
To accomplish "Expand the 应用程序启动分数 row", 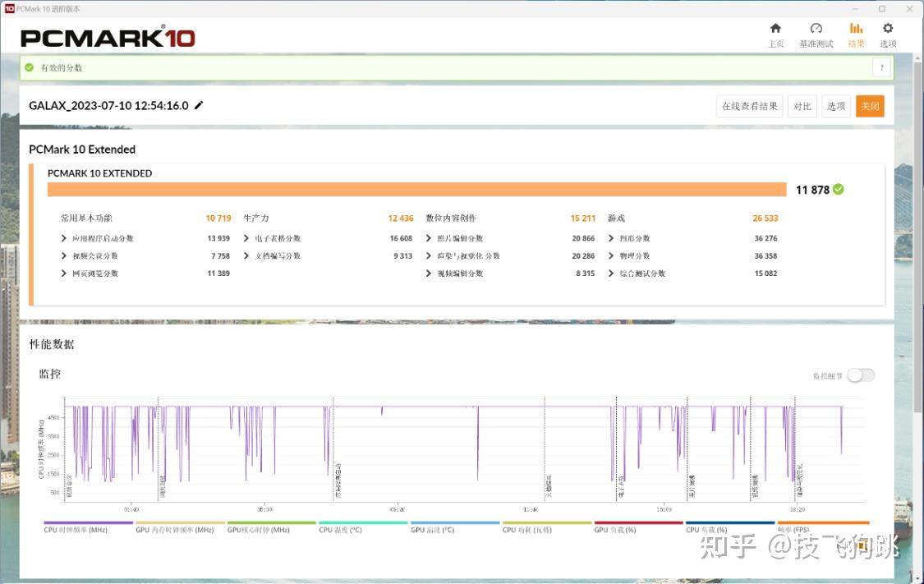I will point(63,238).
